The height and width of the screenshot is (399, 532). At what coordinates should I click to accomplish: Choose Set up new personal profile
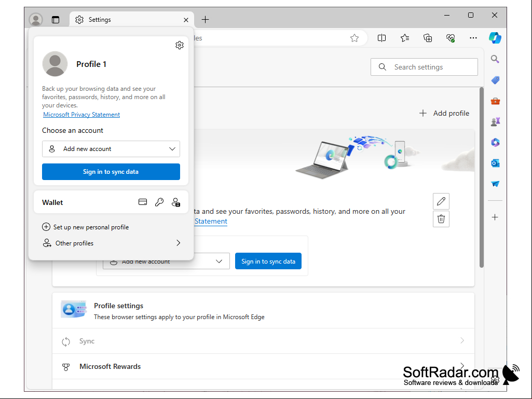coord(86,227)
